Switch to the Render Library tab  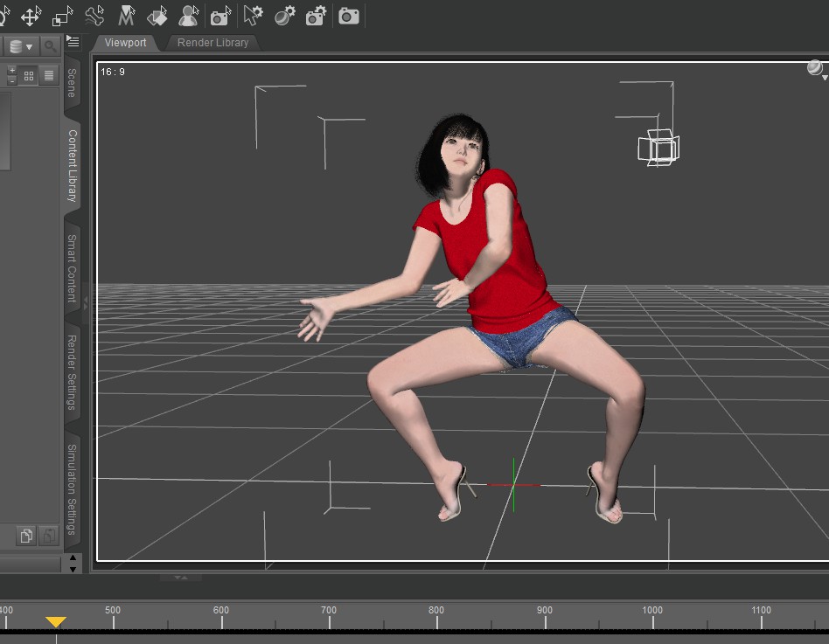212,42
